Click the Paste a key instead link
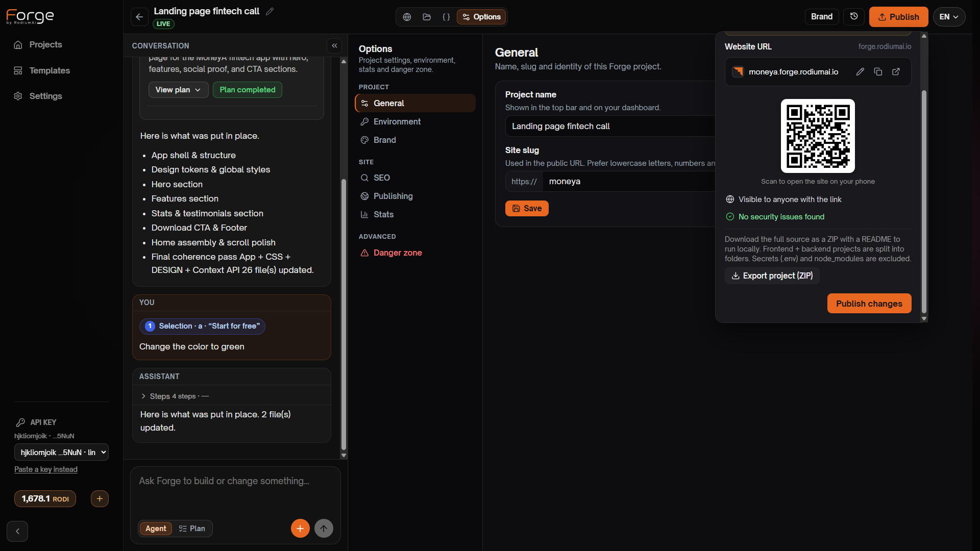Viewport: 980px width, 551px height. pos(46,469)
